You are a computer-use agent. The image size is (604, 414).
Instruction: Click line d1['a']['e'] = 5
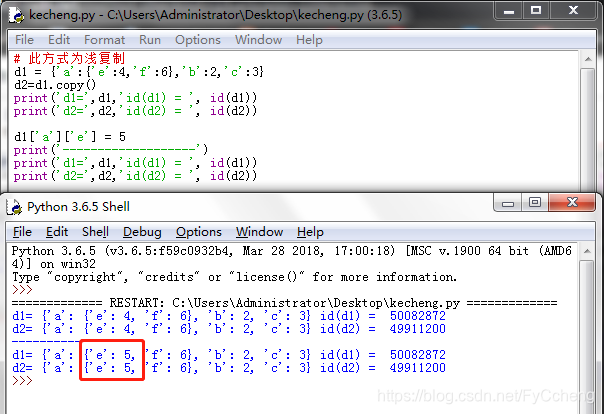70,137
